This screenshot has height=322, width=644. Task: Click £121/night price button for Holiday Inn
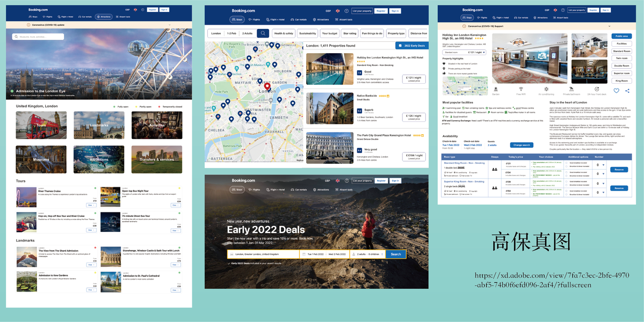tap(414, 79)
